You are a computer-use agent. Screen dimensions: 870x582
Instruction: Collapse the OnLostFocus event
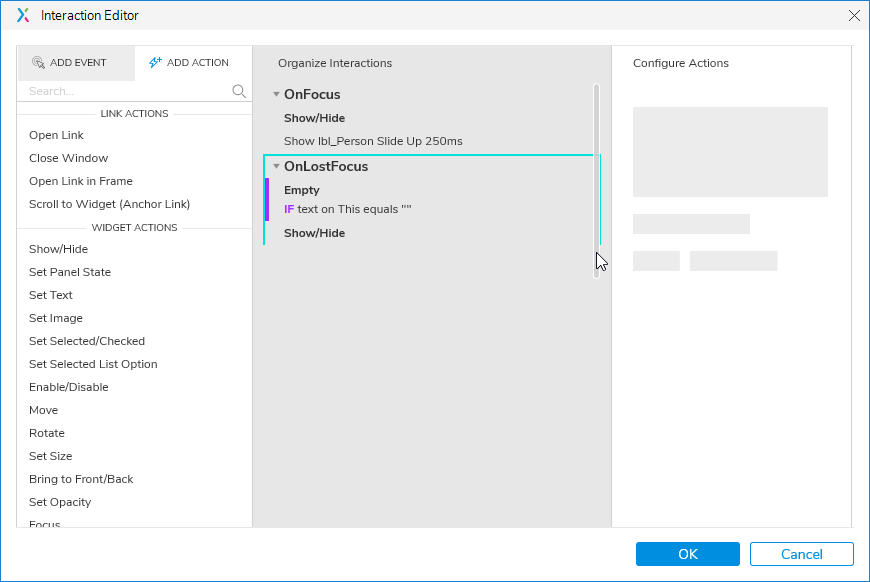(276, 167)
